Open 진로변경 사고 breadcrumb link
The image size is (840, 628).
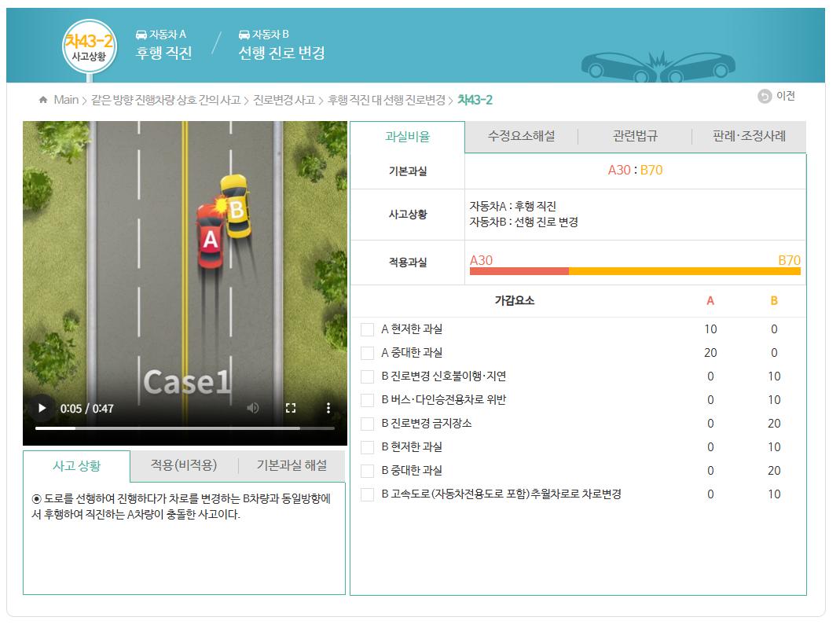(x=284, y=100)
